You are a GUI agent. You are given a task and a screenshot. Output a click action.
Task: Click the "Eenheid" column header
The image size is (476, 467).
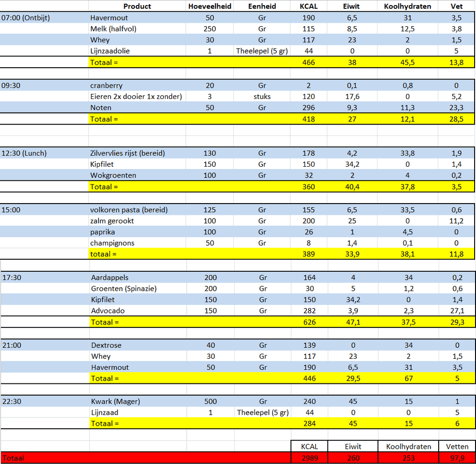[262, 7]
